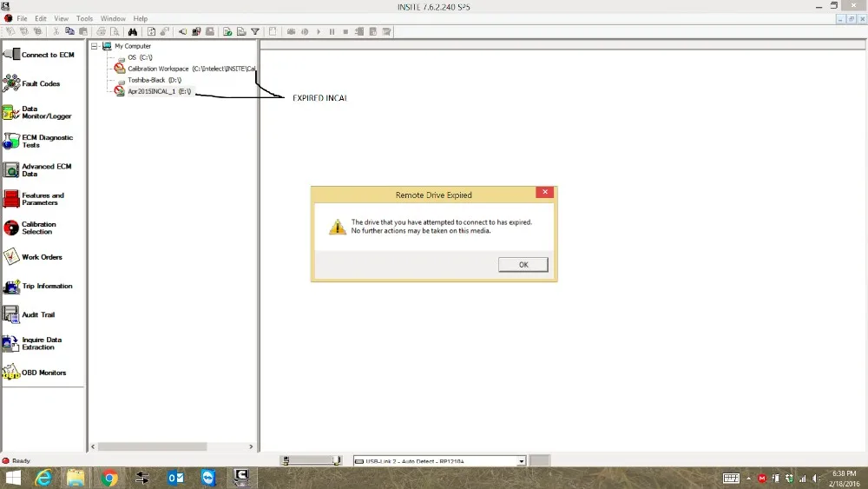The image size is (868, 489).
Task: Open the File menu
Action: click(x=23, y=18)
